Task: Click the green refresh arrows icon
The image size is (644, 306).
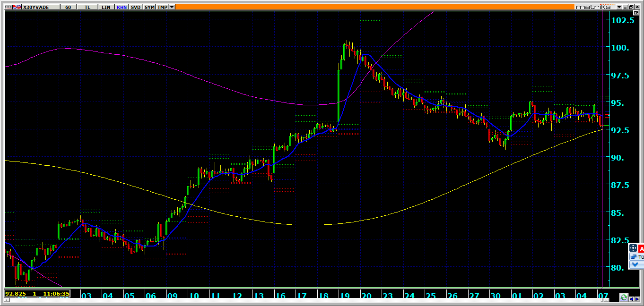Action: point(624,297)
